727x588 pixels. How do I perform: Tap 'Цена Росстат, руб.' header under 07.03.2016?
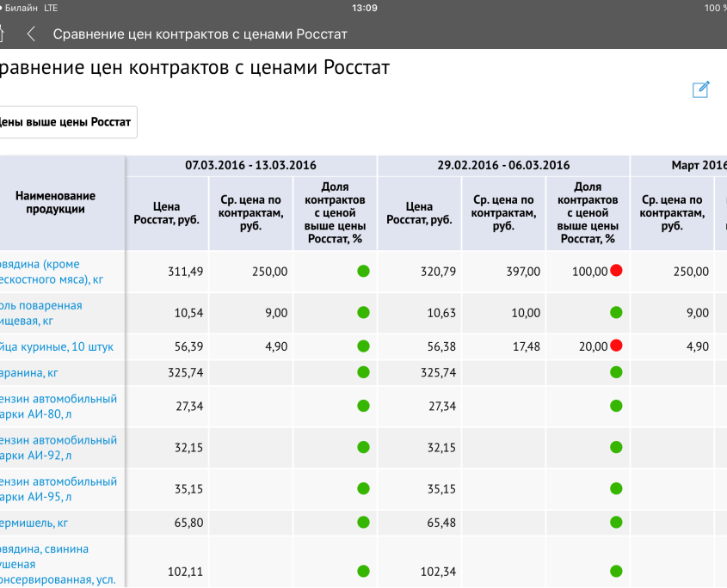166,213
